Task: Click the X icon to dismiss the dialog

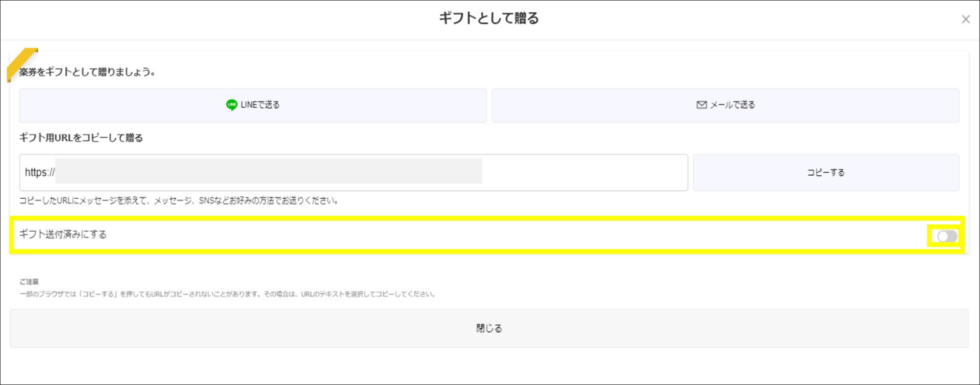Action: 966,19
